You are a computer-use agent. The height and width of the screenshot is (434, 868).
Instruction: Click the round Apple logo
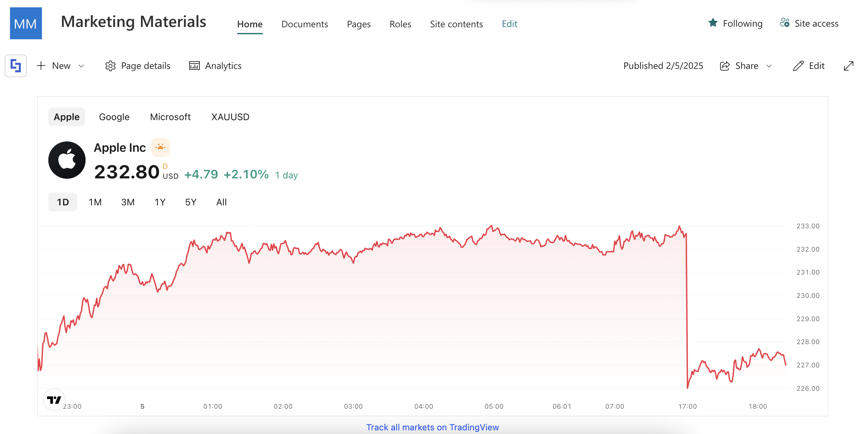(67, 160)
